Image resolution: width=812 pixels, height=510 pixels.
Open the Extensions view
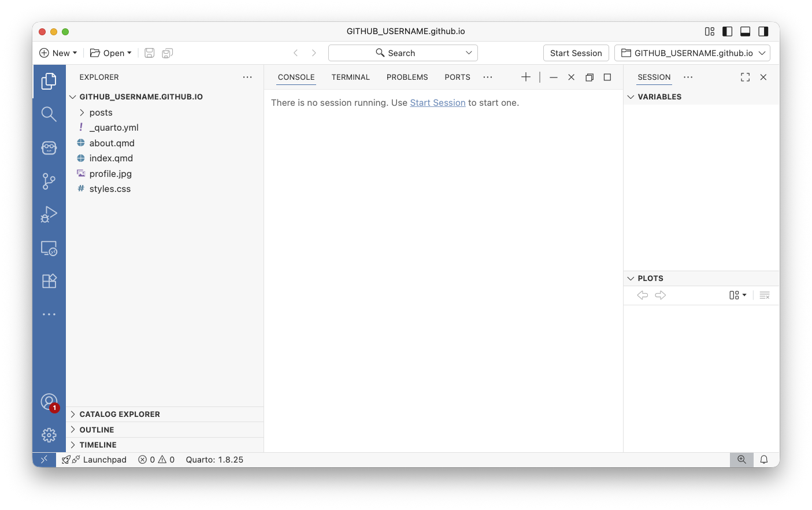tap(49, 281)
